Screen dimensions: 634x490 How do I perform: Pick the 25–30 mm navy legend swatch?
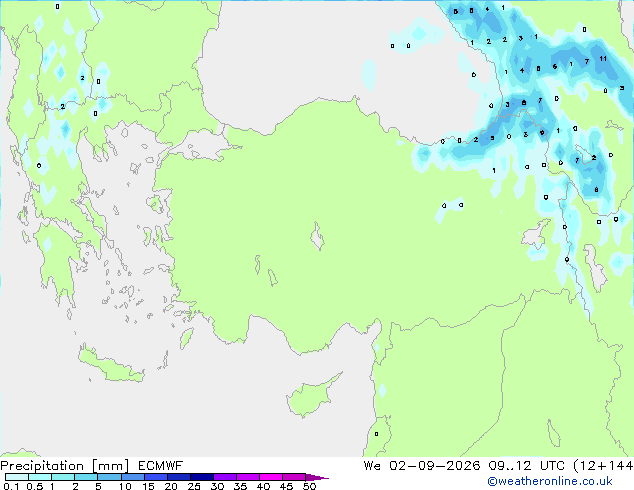201,477
